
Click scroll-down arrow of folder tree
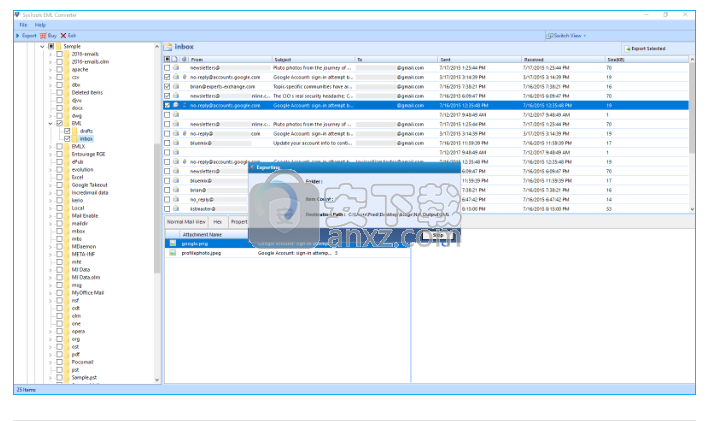(157, 380)
